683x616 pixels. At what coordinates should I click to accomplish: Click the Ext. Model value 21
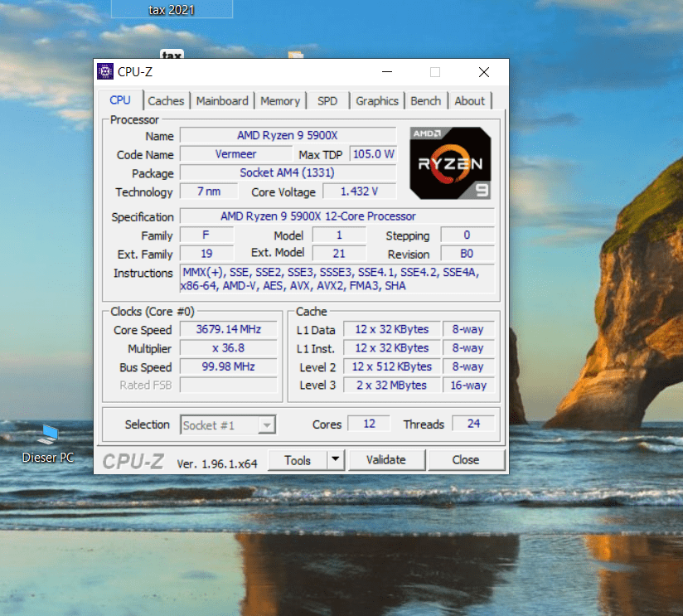(x=339, y=254)
